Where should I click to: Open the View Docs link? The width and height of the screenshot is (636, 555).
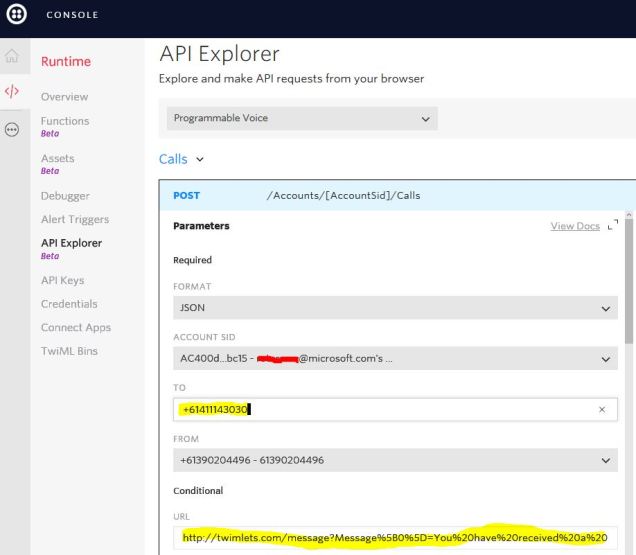(575, 226)
